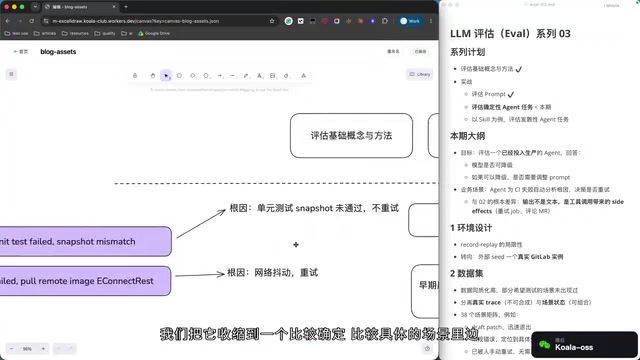640x360 pixels.
Task: Zoom out with the minus button
Action: 11,349
